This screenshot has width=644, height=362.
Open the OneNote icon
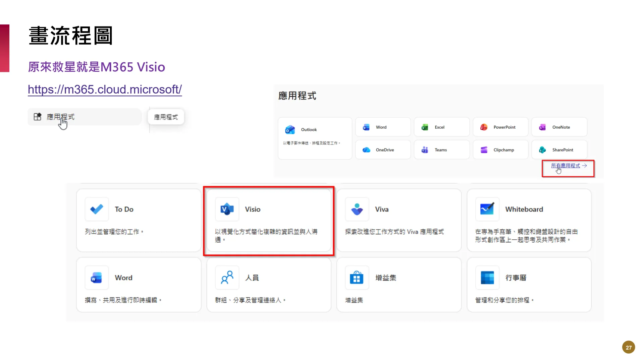(542, 127)
